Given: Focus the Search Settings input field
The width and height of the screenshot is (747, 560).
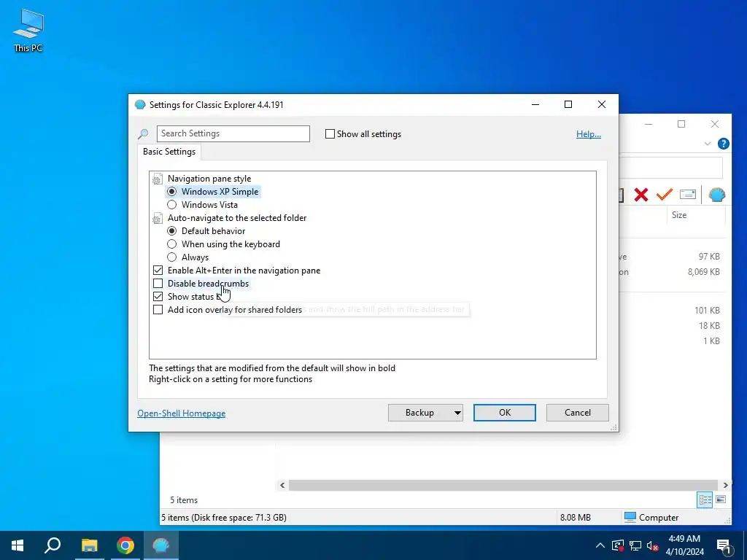Looking at the screenshot, I should tap(233, 134).
